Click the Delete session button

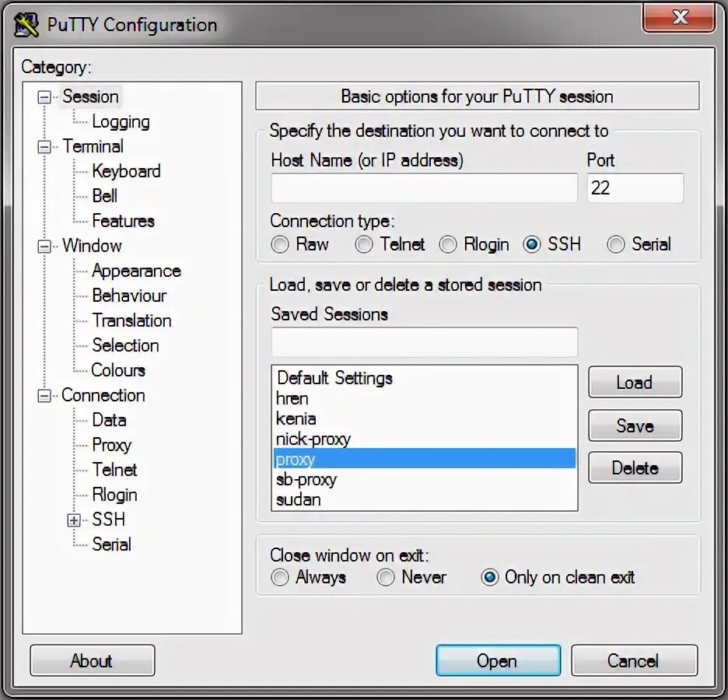tap(635, 468)
